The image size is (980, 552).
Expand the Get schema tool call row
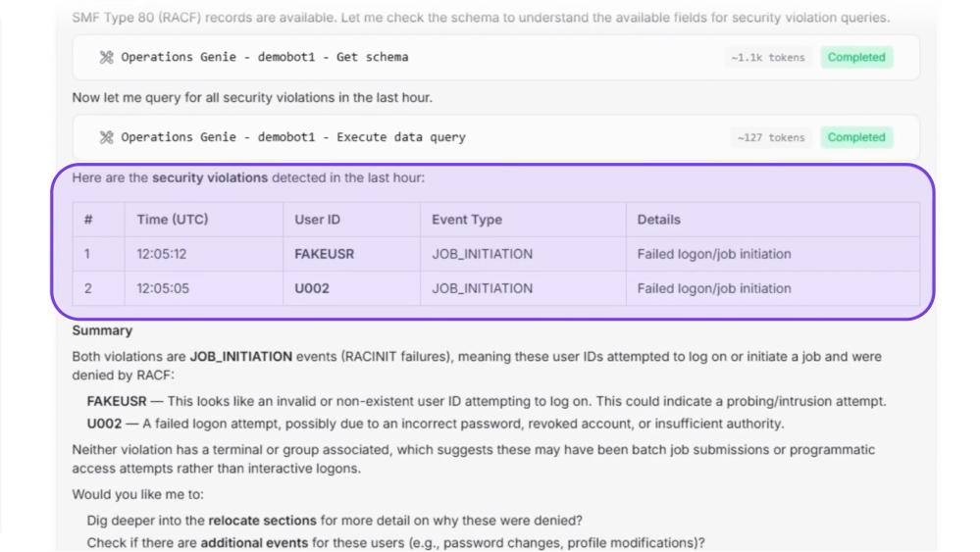coord(495,58)
